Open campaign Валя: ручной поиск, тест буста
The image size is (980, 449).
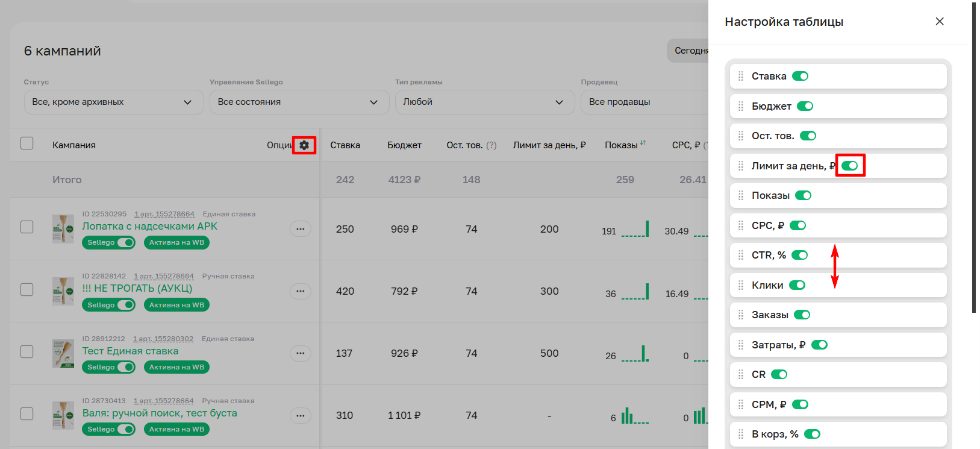coord(160,413)
